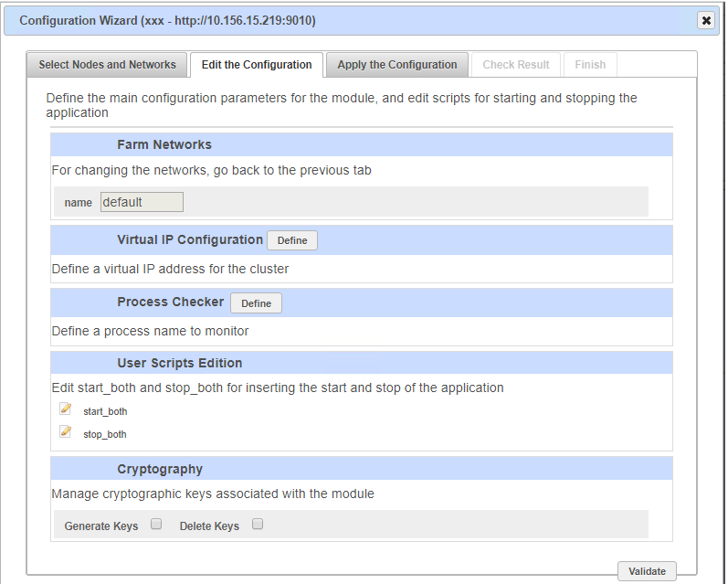The image size is (728, 584).
Task: Click the User Scripts Edition section header
Action: coord(179,363)
